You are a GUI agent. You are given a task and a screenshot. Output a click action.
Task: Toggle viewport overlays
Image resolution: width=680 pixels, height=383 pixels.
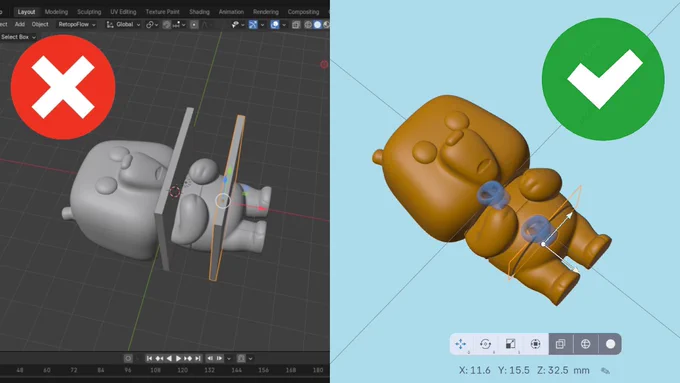tap(275, 25)
